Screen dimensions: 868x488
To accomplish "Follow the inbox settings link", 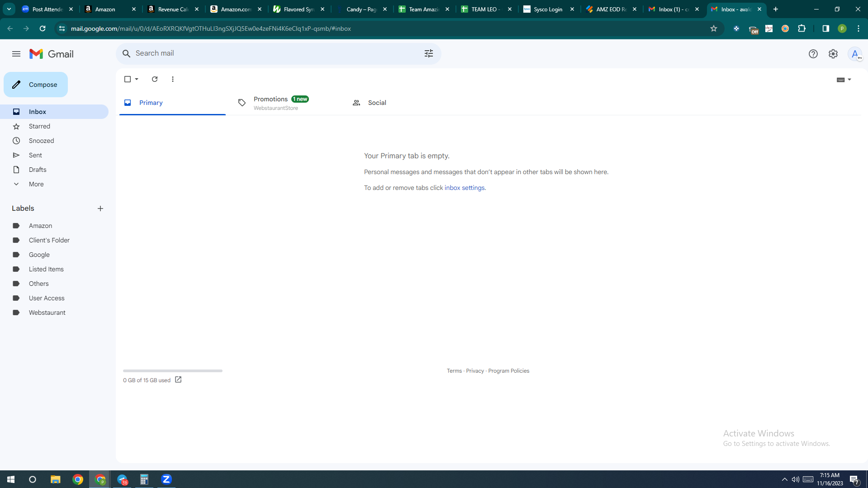I will pos(465,188).
